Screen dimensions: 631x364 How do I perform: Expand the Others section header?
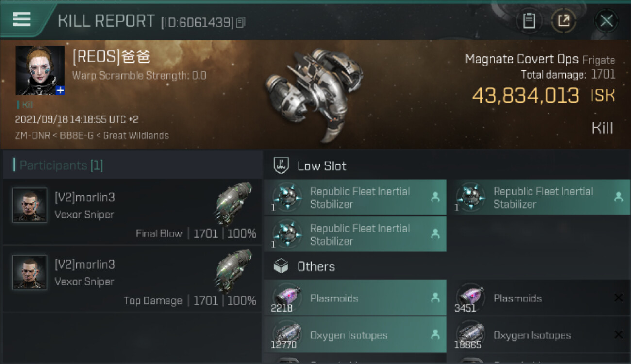pyautogui.click(x=316, y=266)
